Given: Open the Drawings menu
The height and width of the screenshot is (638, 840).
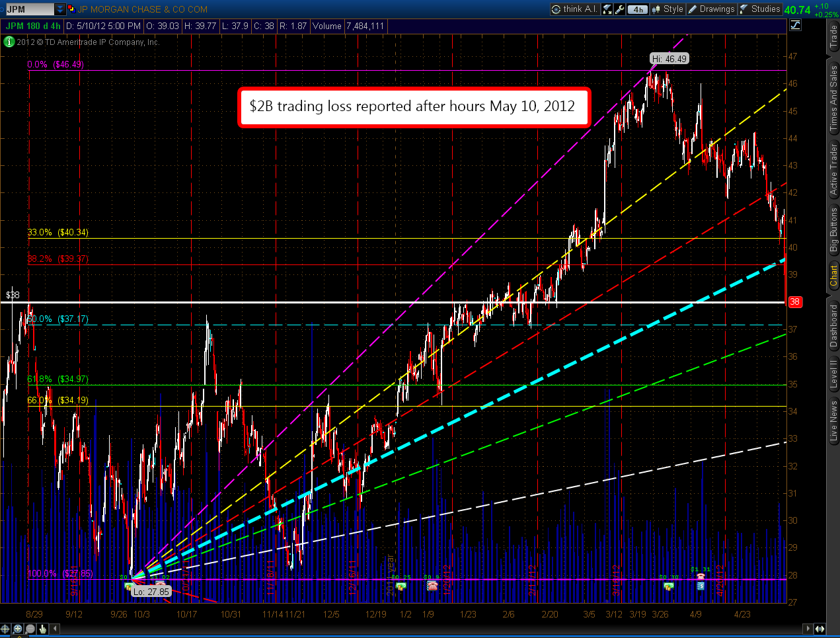Looking at the screenshot, I should (711, 9).
